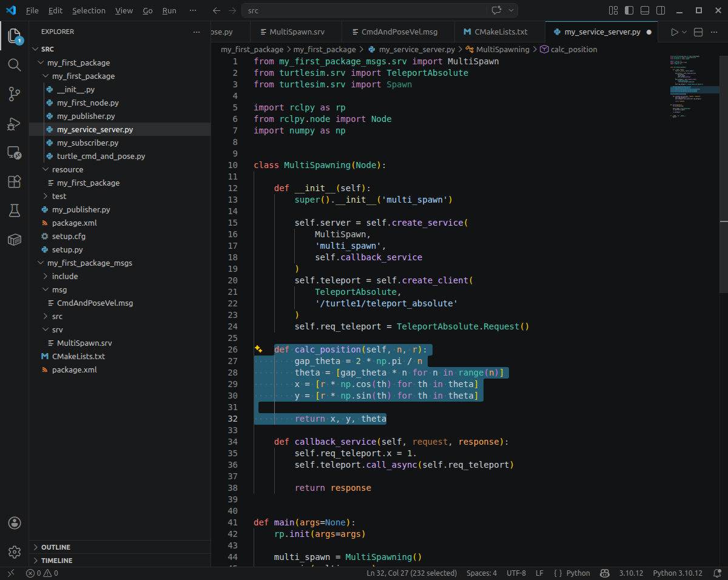Toggle Primary Side Bar visibility
728x580 pixels.
[629, 10]
